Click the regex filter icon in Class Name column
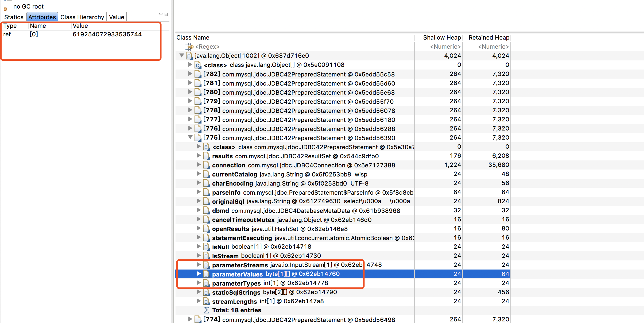The image size is (644, 323). pyautogui.click(x=190, y=46)
